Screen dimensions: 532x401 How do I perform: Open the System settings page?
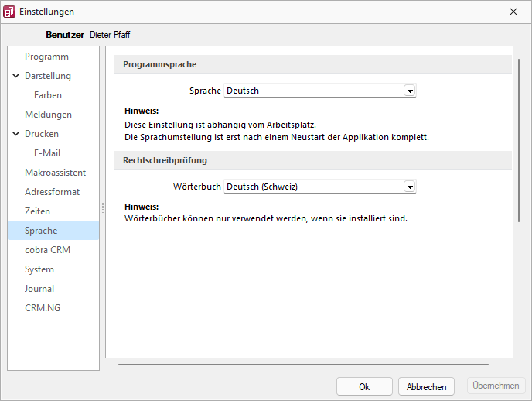pos(39,269)
